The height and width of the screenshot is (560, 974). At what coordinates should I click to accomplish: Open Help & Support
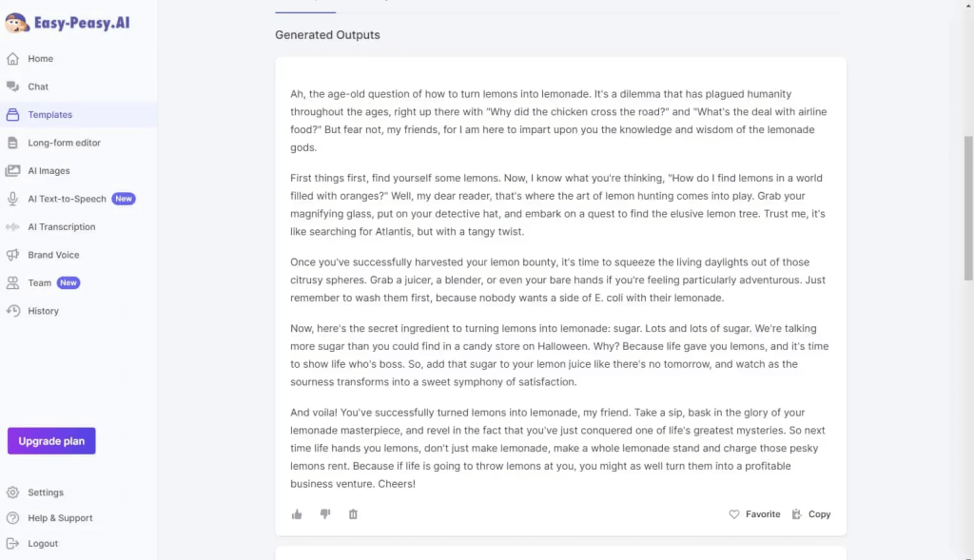coord(13,517)
